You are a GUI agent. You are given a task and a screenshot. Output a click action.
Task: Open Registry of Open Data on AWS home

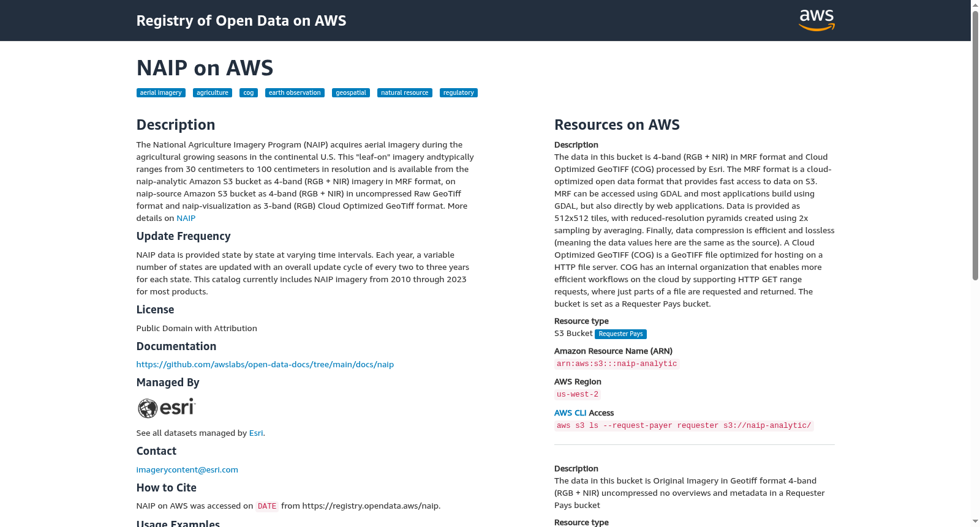coord(241,21)
